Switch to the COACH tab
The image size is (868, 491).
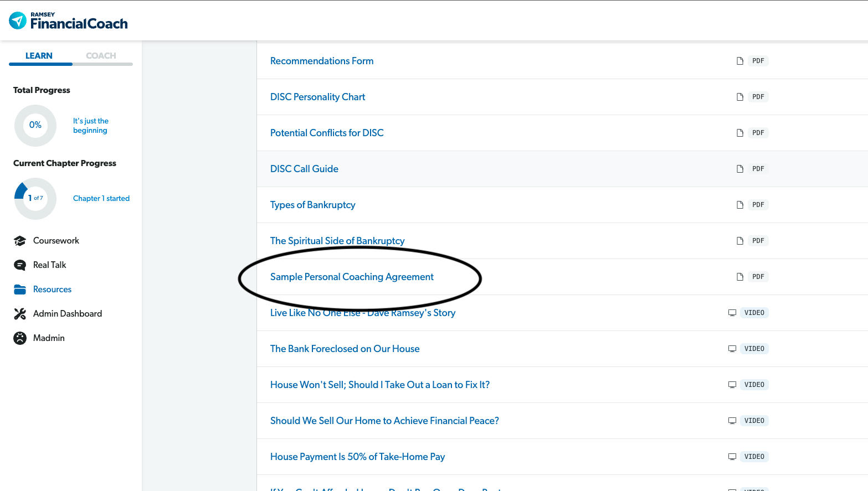(x=101, y=56)
